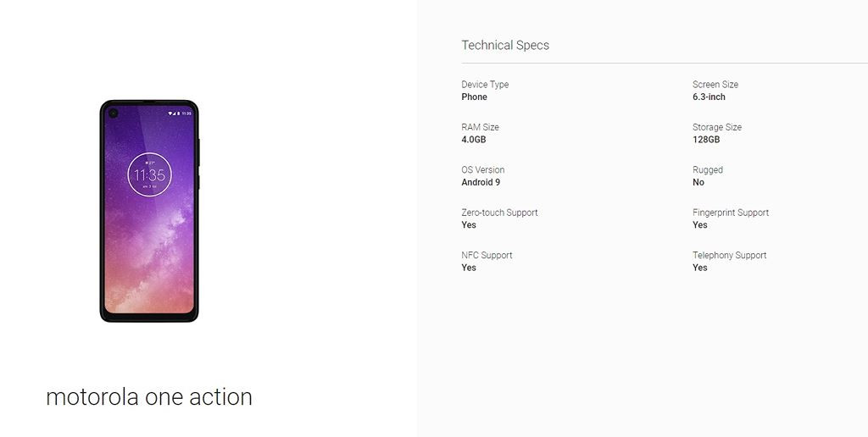This screenshot has height=437, width=868.
Task: Click the 128GB storage value
Action: point(706,140)
